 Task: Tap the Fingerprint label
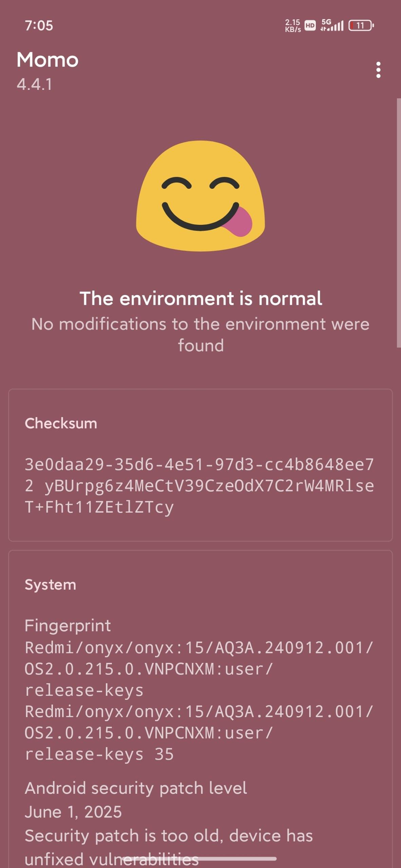coord(68,626)
